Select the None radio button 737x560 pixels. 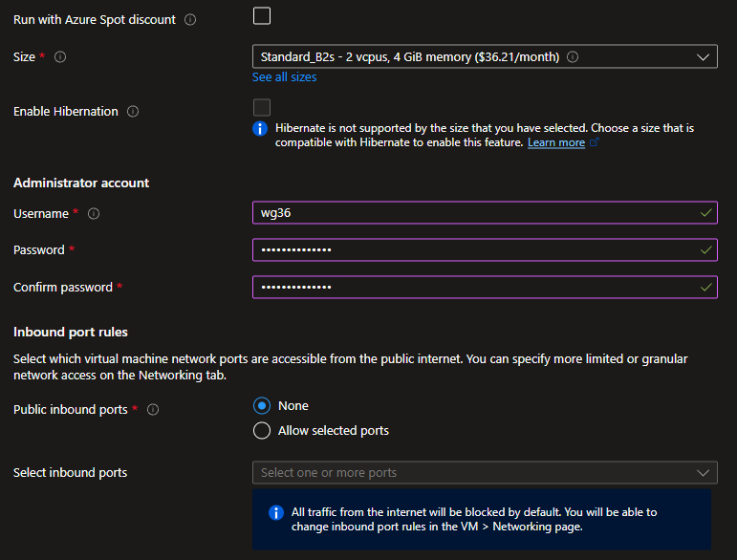(x=262, y=406)
